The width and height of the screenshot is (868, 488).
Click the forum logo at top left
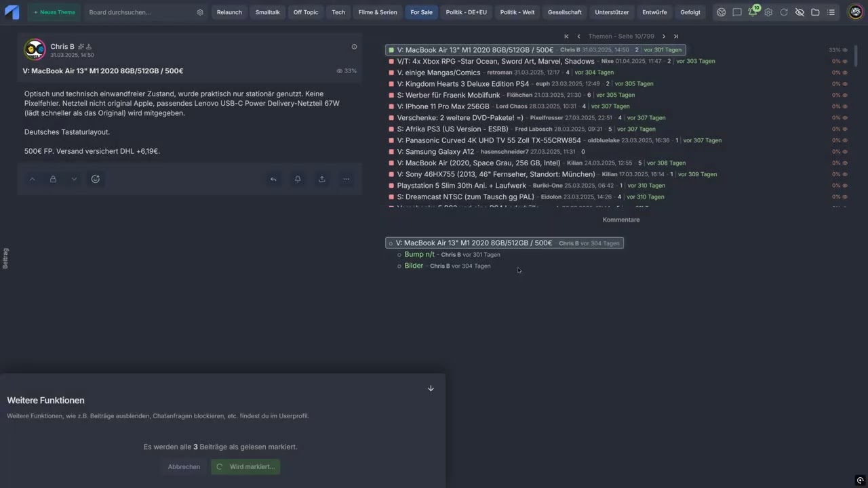click(x=12, y=12)
